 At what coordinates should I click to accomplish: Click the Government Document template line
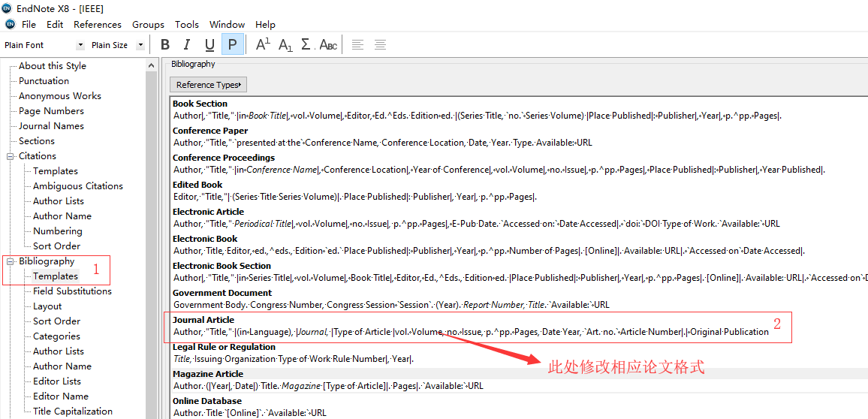[391, 305]
